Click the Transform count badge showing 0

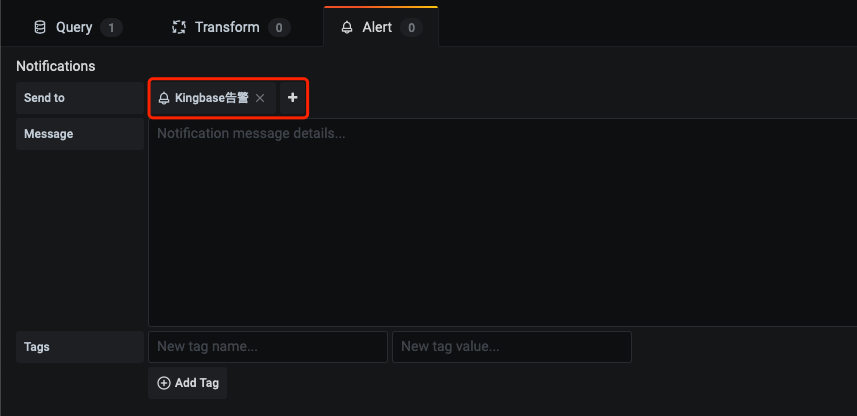(x=279, y=27)
